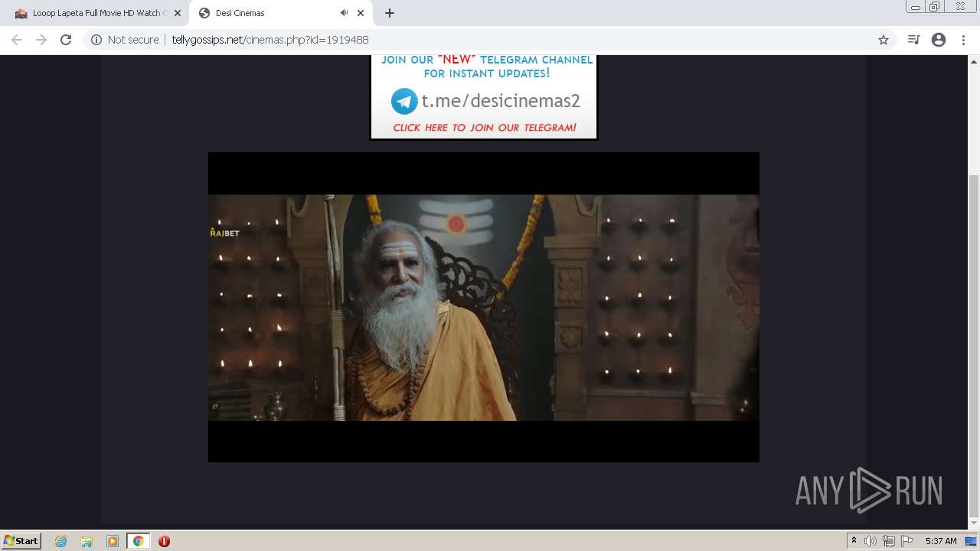
Task: Click Telegram channel banner t.me/desicinemas2
Action: [484, 97]
